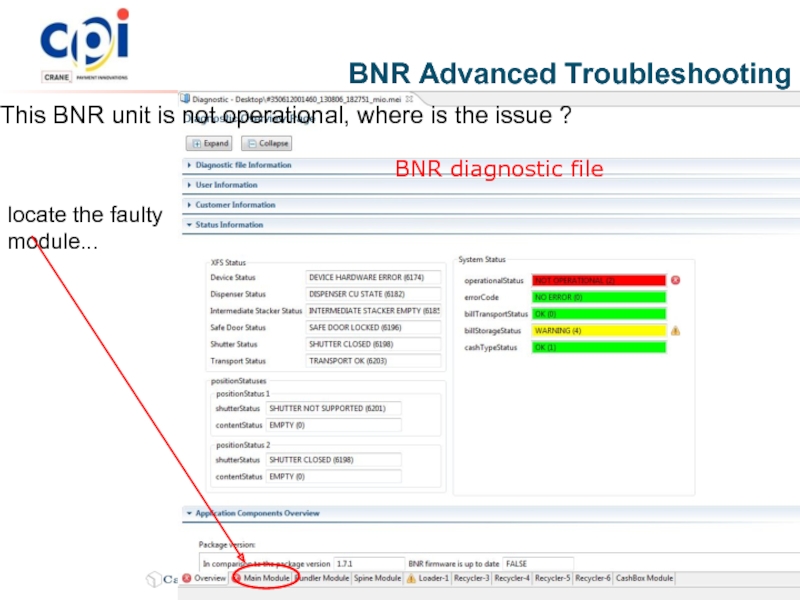The width and height of the screenshot is (800, 600).
Task: Click the Device Status field
Action: pyautogui.click(x=373, y=278)
